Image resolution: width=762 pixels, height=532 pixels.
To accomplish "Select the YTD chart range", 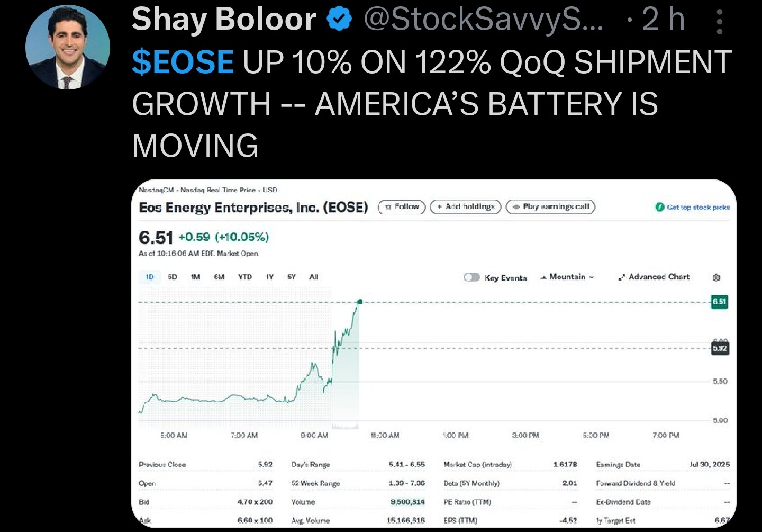I will coord(244,277).
